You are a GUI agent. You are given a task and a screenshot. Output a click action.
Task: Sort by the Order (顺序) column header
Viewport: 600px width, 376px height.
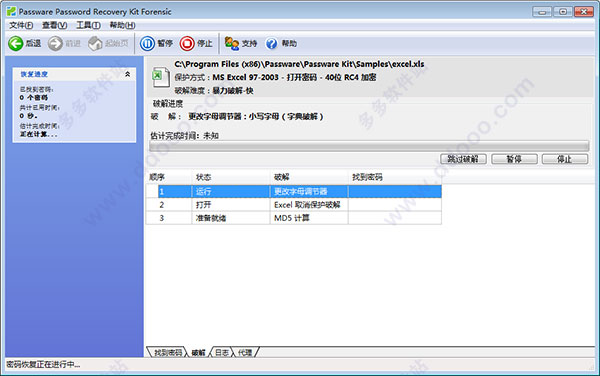pos(169,177)
